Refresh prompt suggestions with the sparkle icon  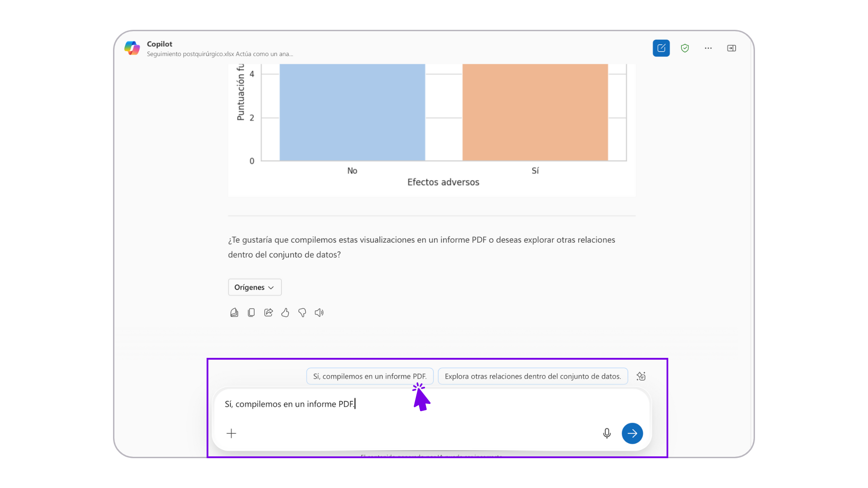[641, 376]
